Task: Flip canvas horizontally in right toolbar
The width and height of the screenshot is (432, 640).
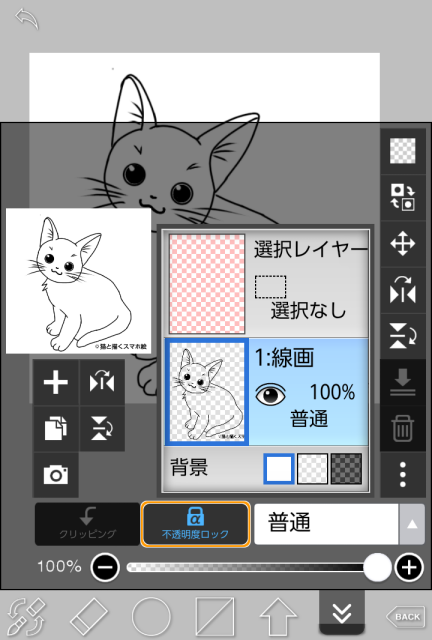Action: click(403, 290)
